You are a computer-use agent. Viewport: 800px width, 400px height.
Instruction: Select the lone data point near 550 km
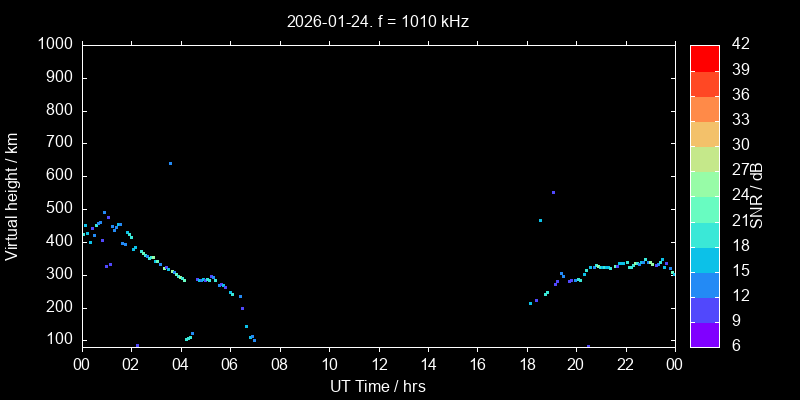point(553,192)
